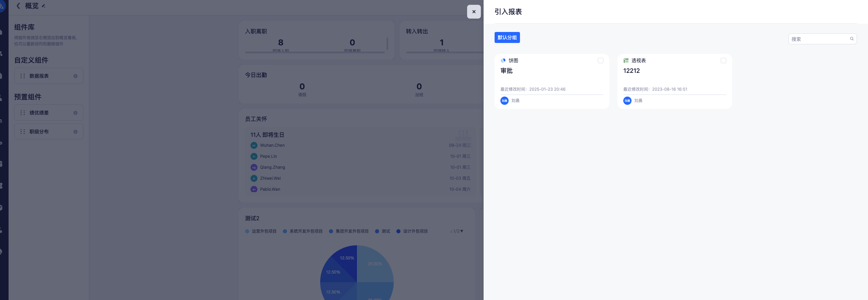
Task: Click modified time 2025-01-23 20:46
Action: coord(547,89)
